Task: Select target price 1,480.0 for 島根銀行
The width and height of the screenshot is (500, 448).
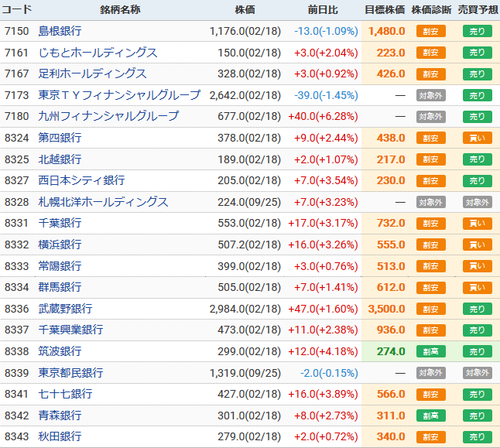Action: [x=386, y=31]
